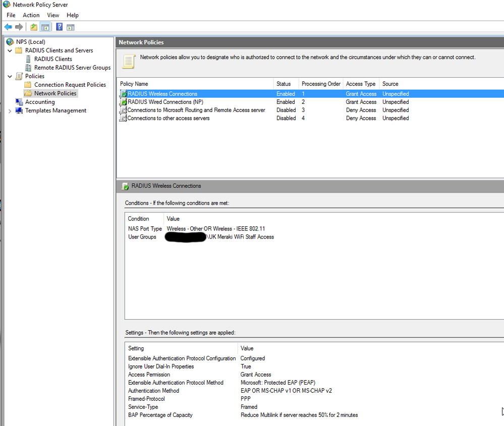This screenshot has height=426, width=504.
Task: Toggle the Show/Hide Console Tree icon
Action: coord(45,27)
